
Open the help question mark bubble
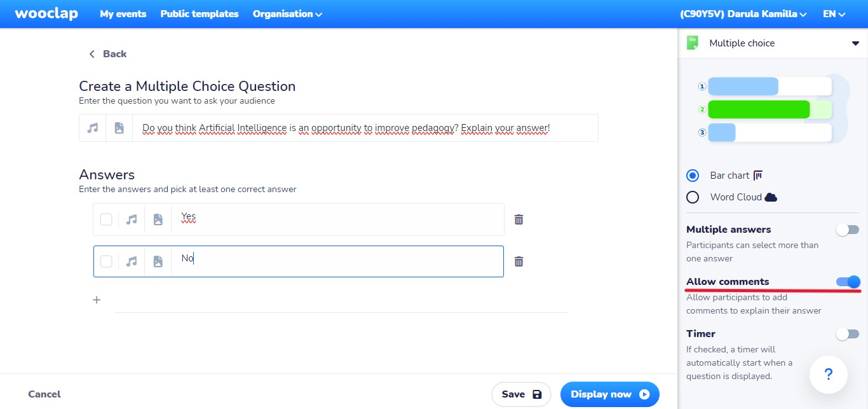[x=829, y=375]
